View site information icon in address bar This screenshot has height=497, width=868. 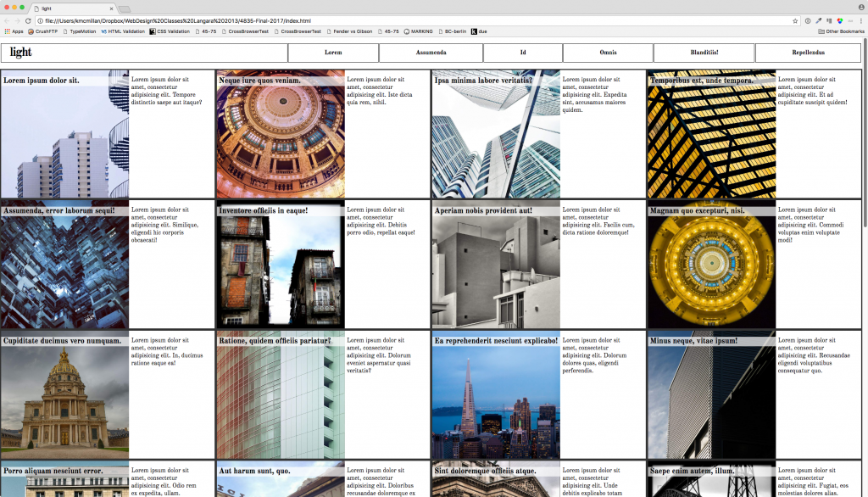tap(41, 21)
